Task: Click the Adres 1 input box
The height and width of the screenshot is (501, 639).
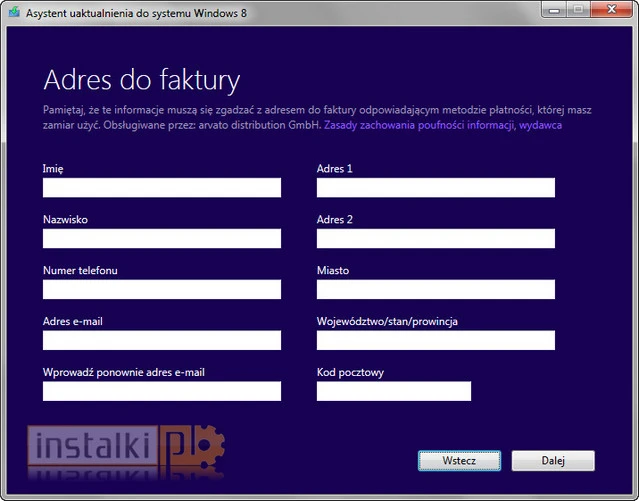Action: coord(435,188)
